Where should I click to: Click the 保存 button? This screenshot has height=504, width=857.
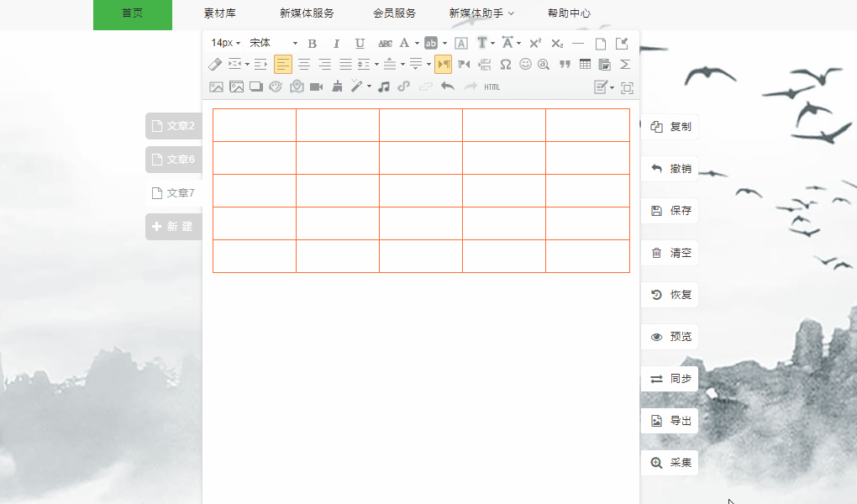pyautogui.click(x=670, y=211)
